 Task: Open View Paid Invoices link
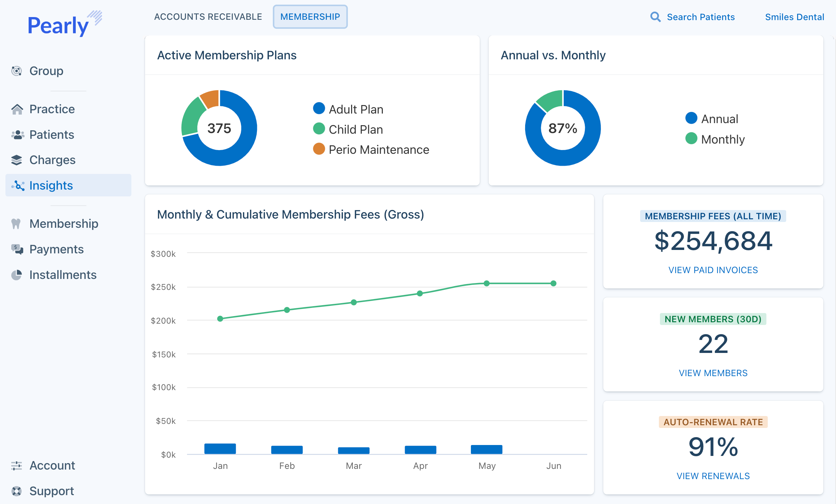(713, 270)
